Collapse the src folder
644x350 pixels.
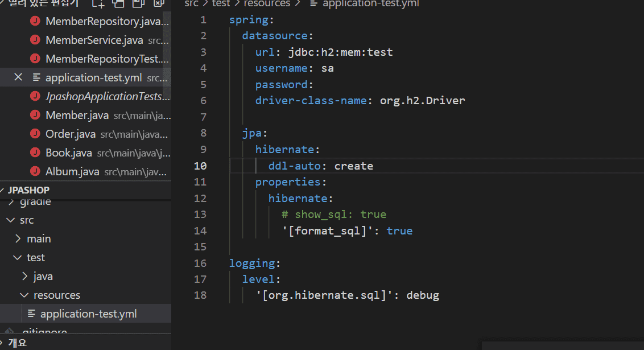click(10, 220)
